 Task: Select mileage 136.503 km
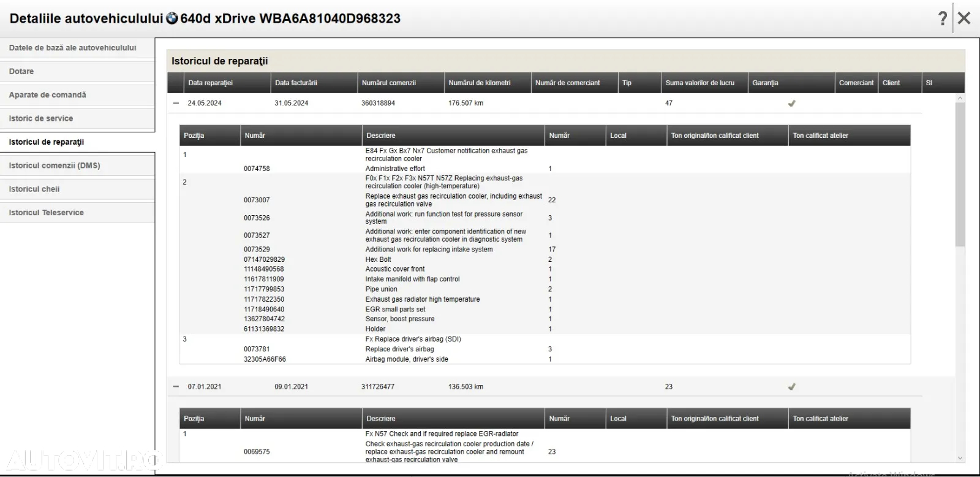point(466,387)
